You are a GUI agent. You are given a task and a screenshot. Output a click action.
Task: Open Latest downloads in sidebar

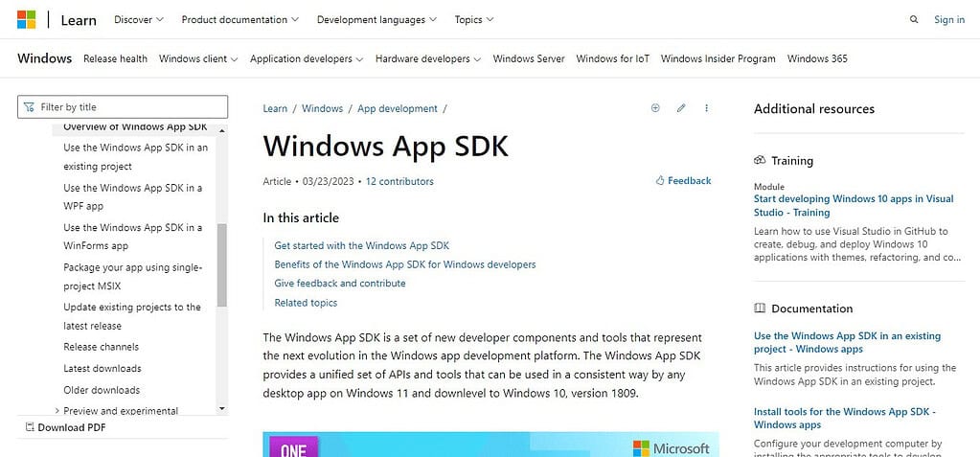point(103,368)
